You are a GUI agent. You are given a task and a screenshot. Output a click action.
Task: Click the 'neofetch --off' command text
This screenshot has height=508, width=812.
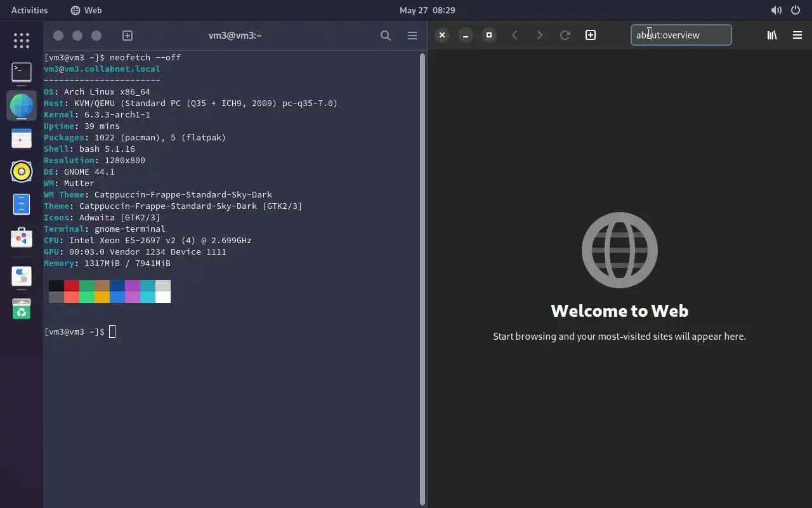click(x=145, y=57)
